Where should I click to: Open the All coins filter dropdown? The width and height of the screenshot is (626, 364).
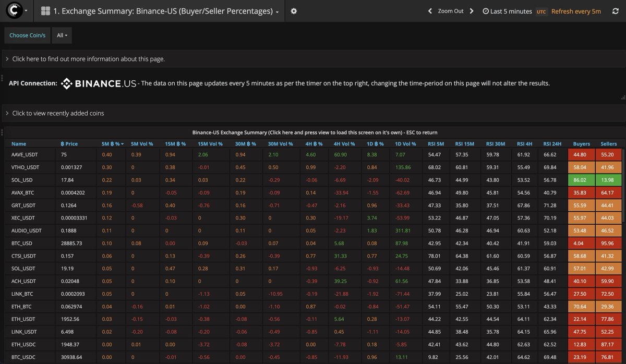tap(61, 35)
